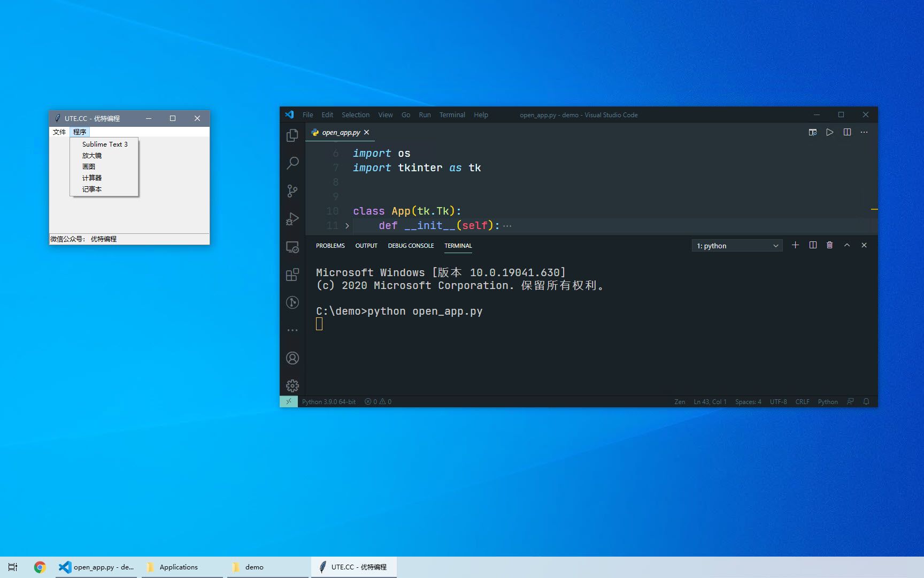
Task: Open Chrome from the taskbar
Action: (40, 567)
